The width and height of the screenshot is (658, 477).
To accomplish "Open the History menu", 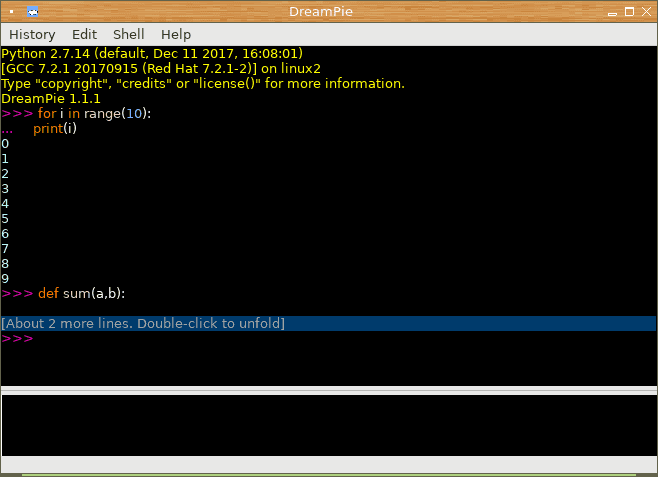I will pyautogui.click(x=32, y=34).
